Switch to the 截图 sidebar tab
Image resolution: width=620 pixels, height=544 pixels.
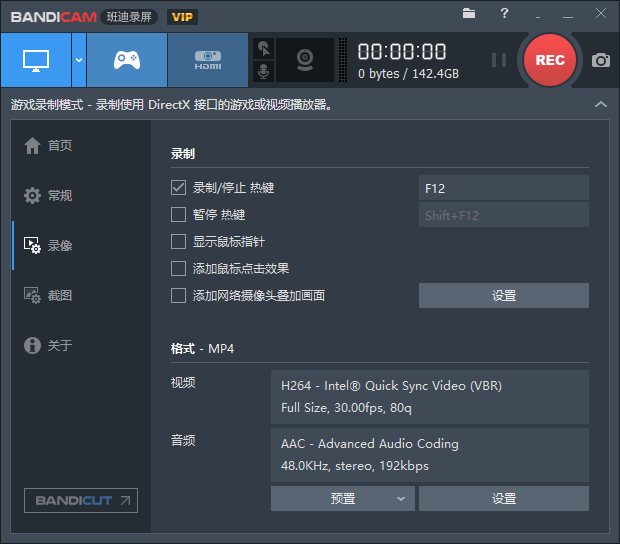click(48, 295)
